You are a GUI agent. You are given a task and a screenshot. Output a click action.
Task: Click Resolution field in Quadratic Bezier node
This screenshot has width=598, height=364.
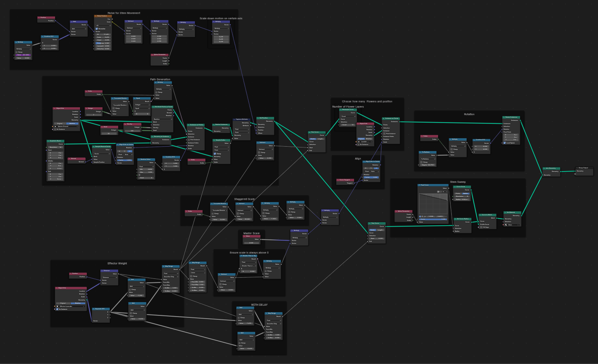[x=55, y=147]
